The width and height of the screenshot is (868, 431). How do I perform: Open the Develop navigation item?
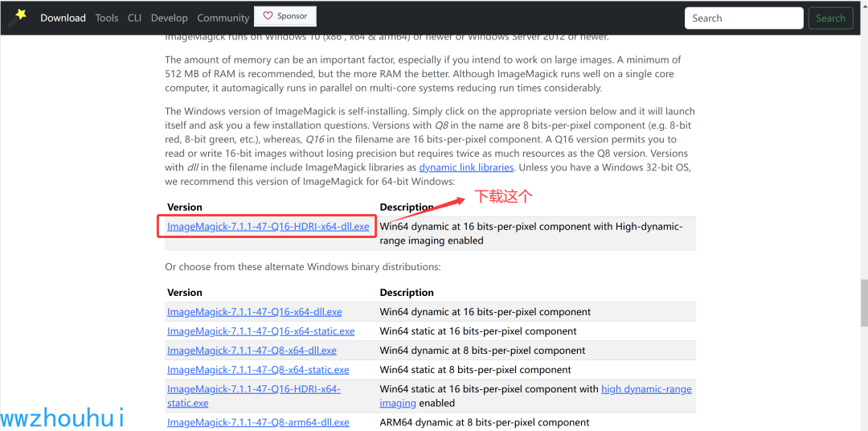coord(170,18)
